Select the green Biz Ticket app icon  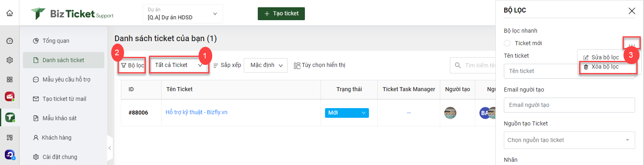10,117
